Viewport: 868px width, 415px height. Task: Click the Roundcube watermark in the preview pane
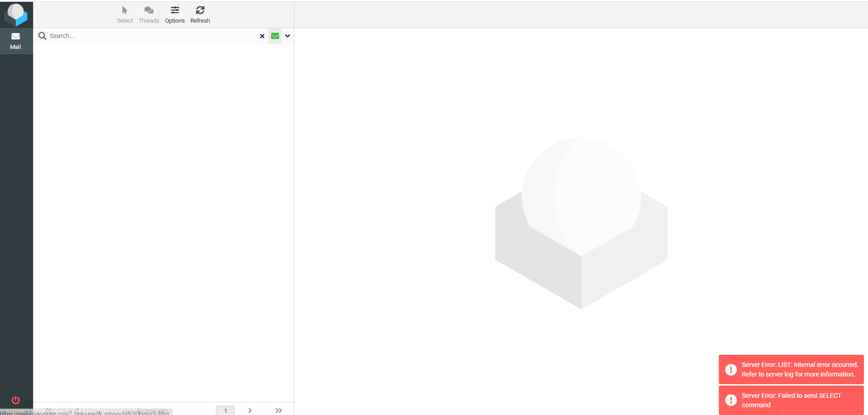pyautogui.click(x=581, y=223)
